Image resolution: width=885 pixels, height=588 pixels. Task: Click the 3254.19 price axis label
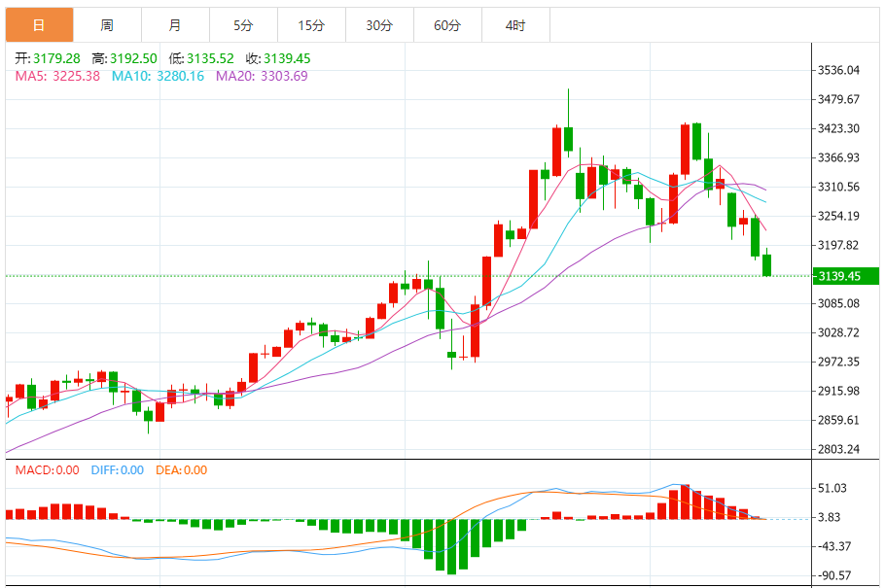pos(838,216)
